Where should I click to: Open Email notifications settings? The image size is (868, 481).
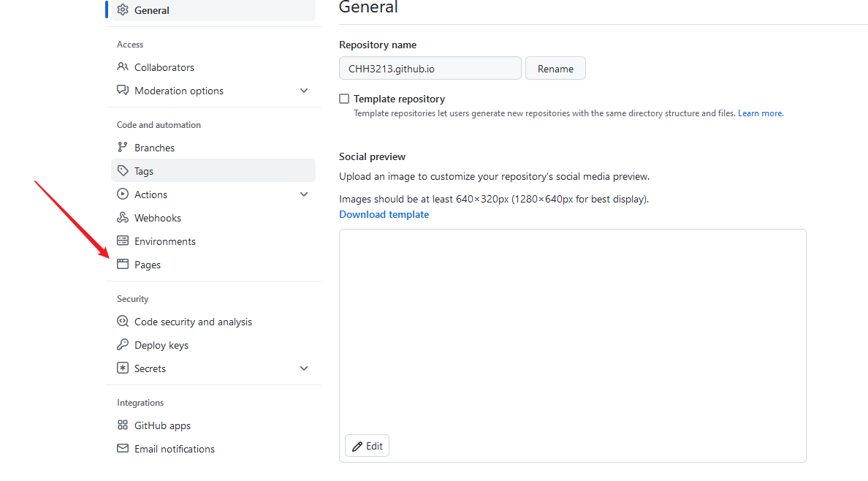[213, 448]
